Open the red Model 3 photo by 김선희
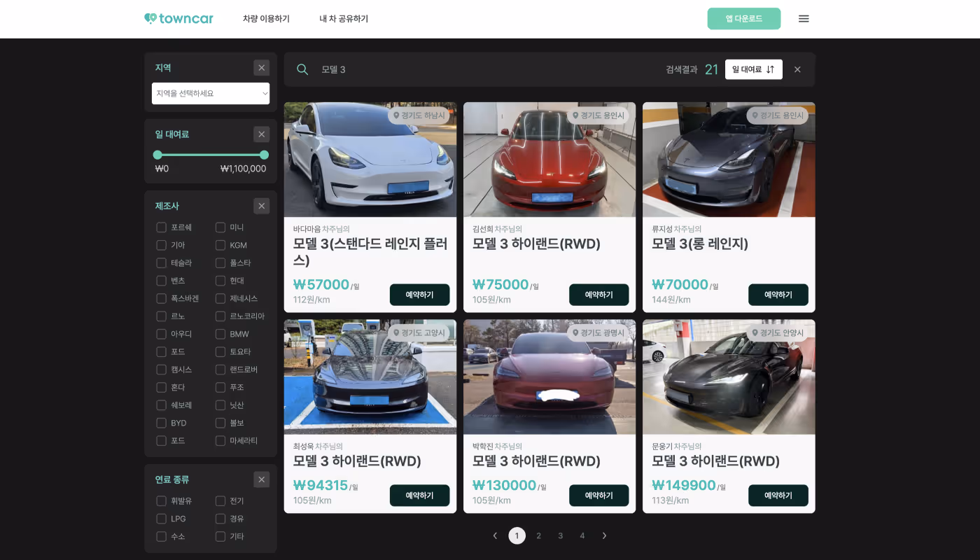 point(549,160)
